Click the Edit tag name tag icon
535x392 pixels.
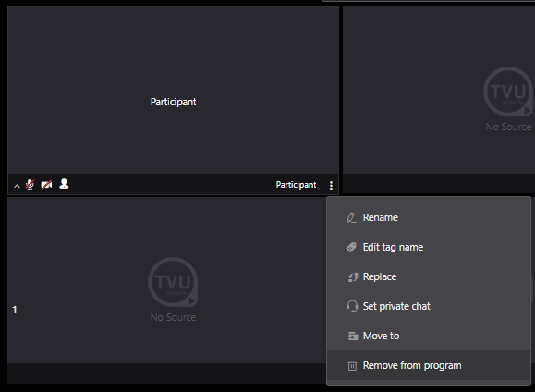pyautogui.click(x=351, y=247)
